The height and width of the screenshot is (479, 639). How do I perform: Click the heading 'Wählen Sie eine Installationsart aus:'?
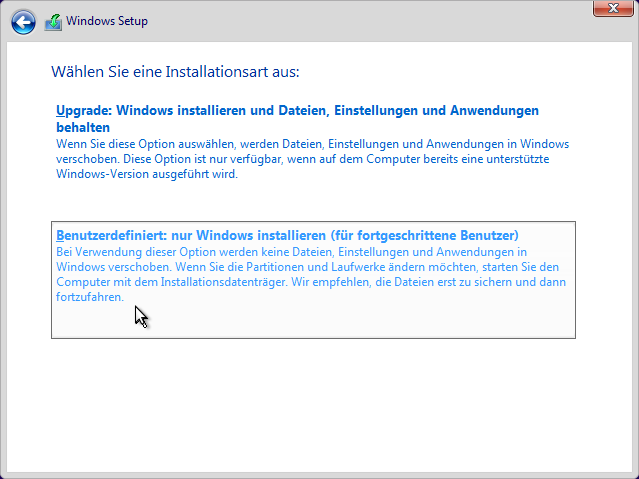tap(175, 72)
